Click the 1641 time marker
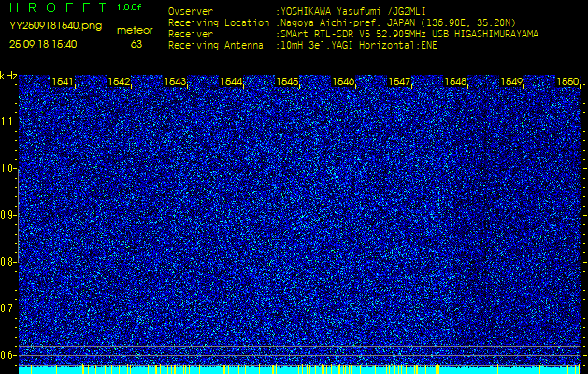This screenshot has width=588, height=374. click(x=63, y=81)
